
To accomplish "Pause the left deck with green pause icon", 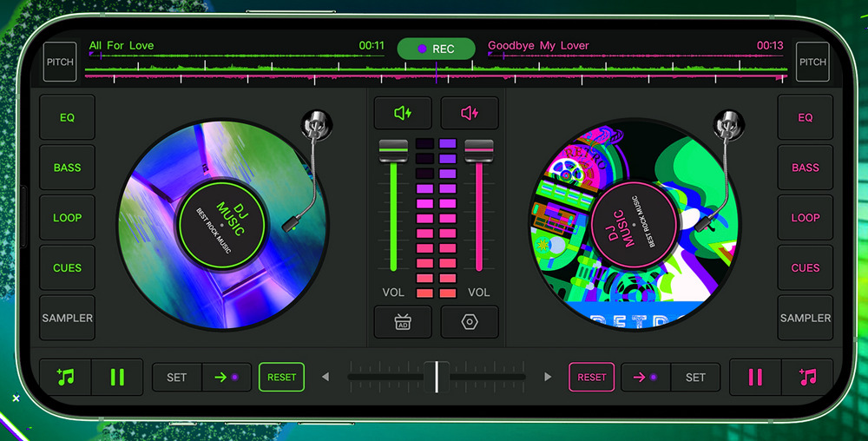I will pos(117,378).
